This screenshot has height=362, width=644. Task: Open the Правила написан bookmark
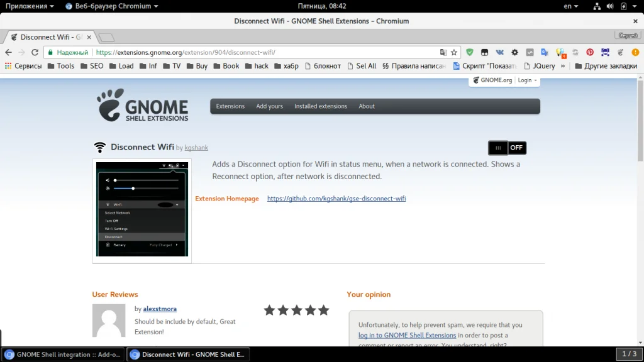(x=414, y=65)
